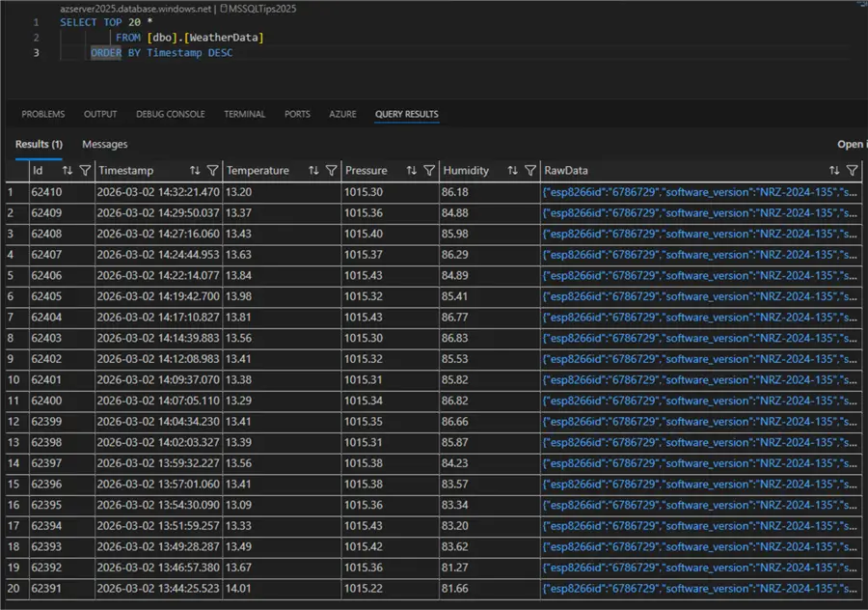Select temperature cell 13.98
Screen dimensions: 868x610
(x=283, y=296)
